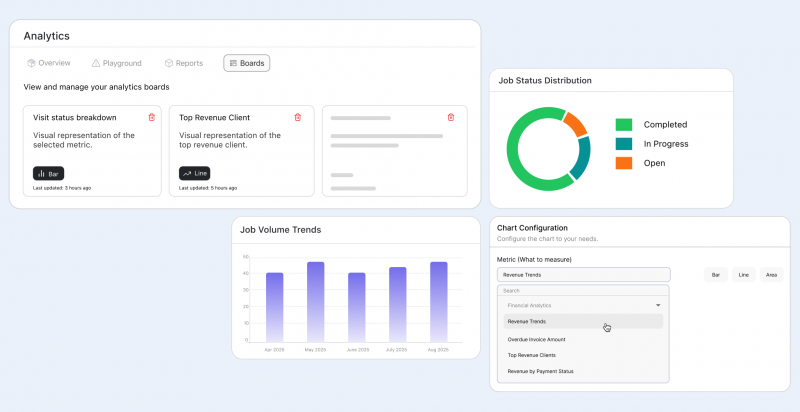Click the bar chart icon in Bar badge

tap(40, 173)
